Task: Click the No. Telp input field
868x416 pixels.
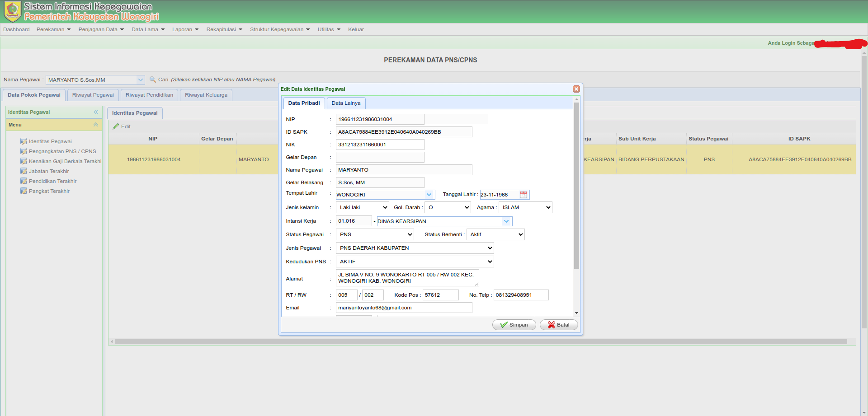Action: [521, 295]
